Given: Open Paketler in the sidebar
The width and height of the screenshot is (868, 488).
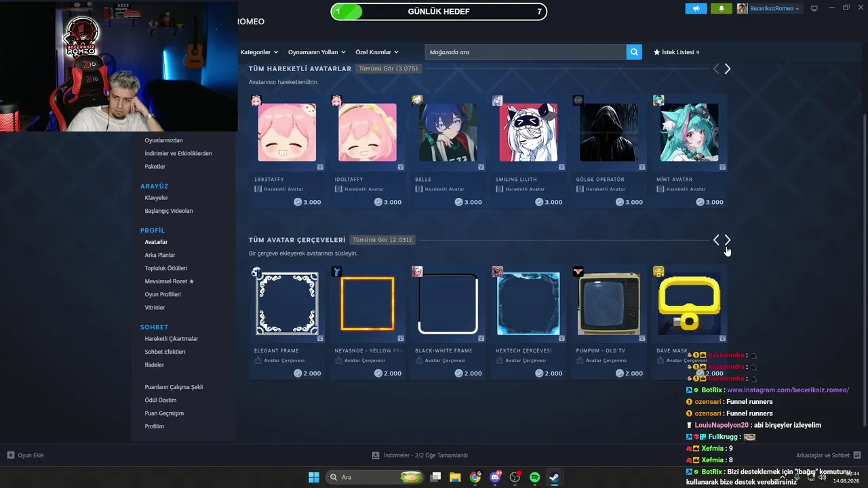Looking at the screenshot, I should 155,167.
